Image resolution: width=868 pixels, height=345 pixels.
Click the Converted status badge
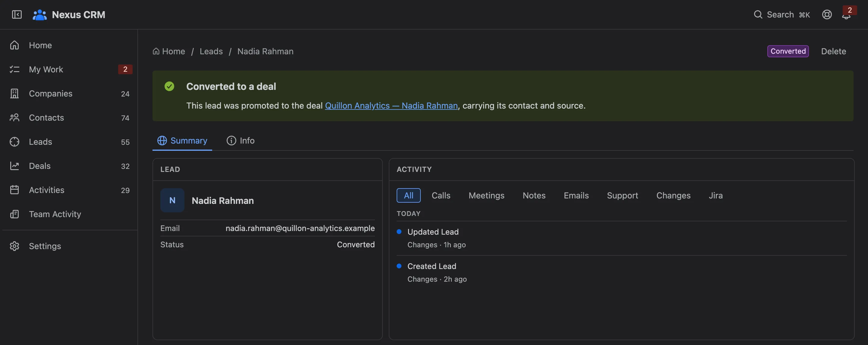click(x=788, y=51)
